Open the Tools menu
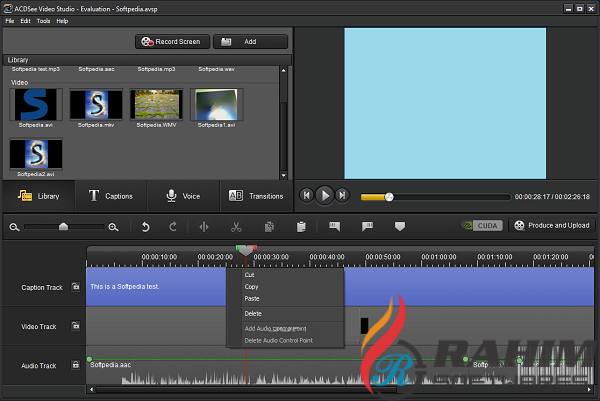 click(x=43, y=21)
